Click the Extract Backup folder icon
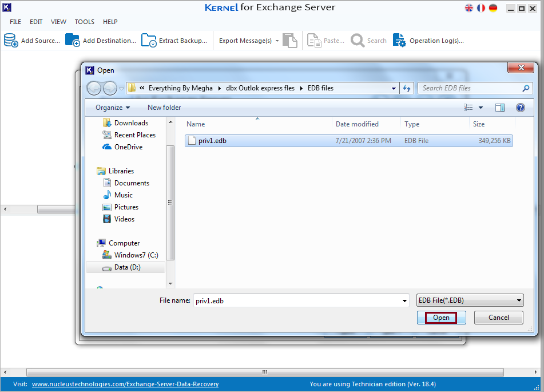 (x=149, y=40)
